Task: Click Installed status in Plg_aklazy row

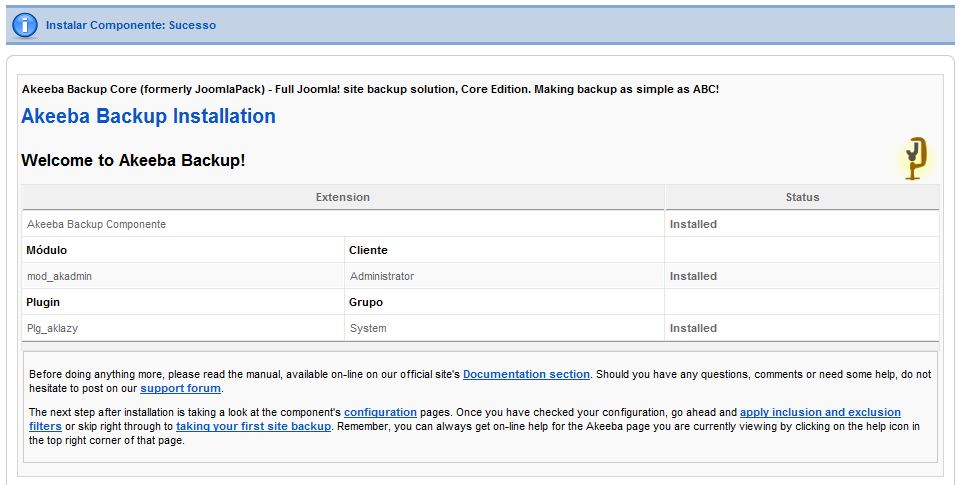Action: click(x=693, y=328)
